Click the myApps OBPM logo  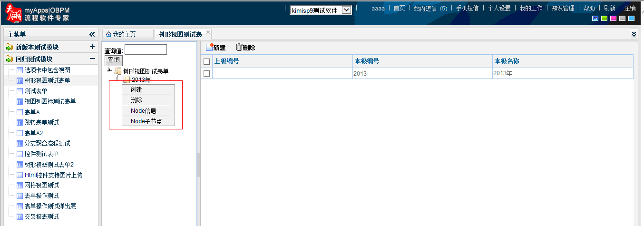pos(38,13)
